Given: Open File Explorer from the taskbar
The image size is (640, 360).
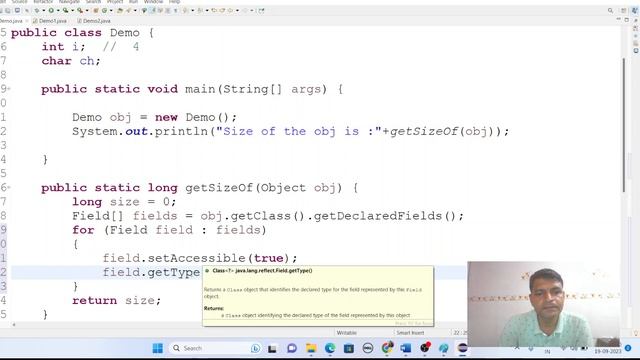Looking at the screenshot, I should point(311,348).
